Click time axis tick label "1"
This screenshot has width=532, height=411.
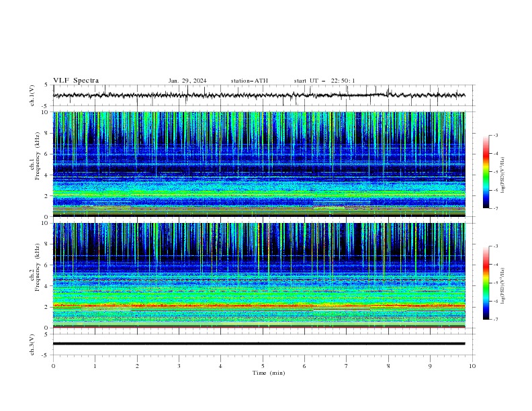(95, 366)
